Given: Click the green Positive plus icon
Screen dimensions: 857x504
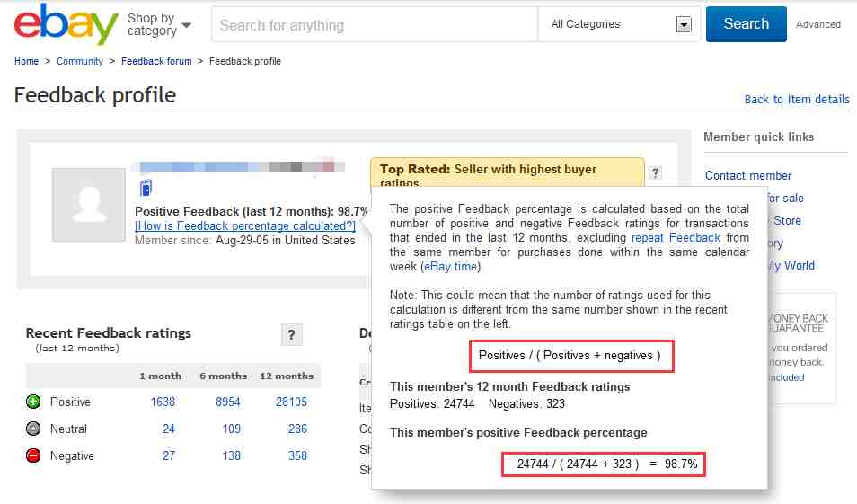Looking at the screenshot, I should (x=33, y=402).
